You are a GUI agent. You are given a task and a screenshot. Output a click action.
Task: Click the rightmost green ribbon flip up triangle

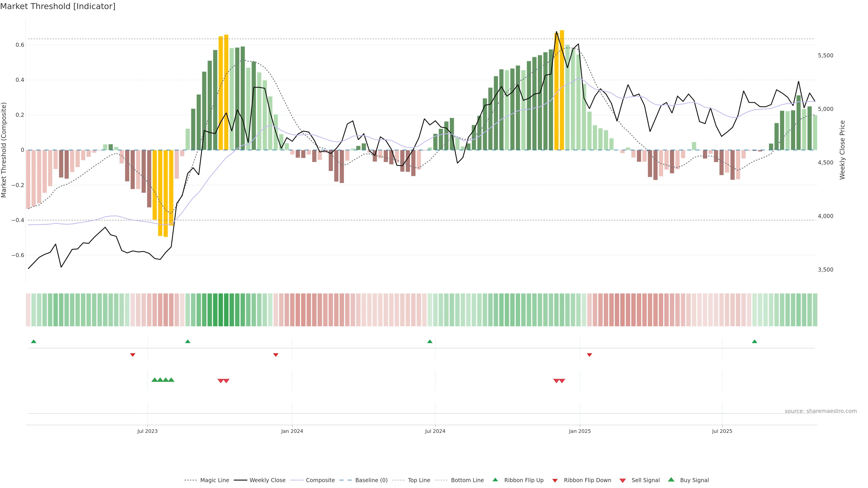tap(755, 342)
